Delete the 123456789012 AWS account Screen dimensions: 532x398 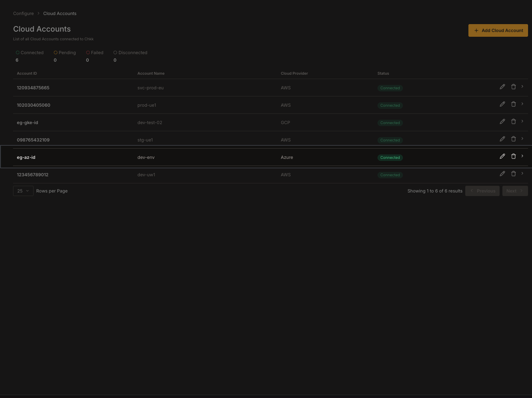513,174
